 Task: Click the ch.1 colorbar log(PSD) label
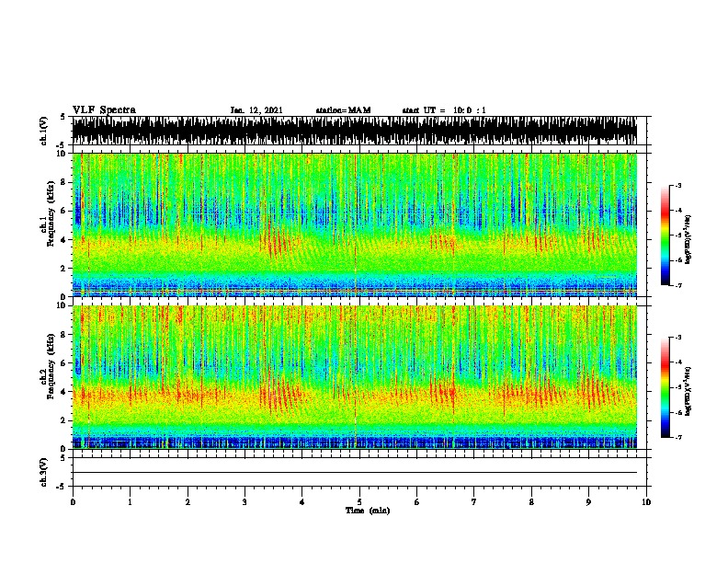click(x=688, y=239)
